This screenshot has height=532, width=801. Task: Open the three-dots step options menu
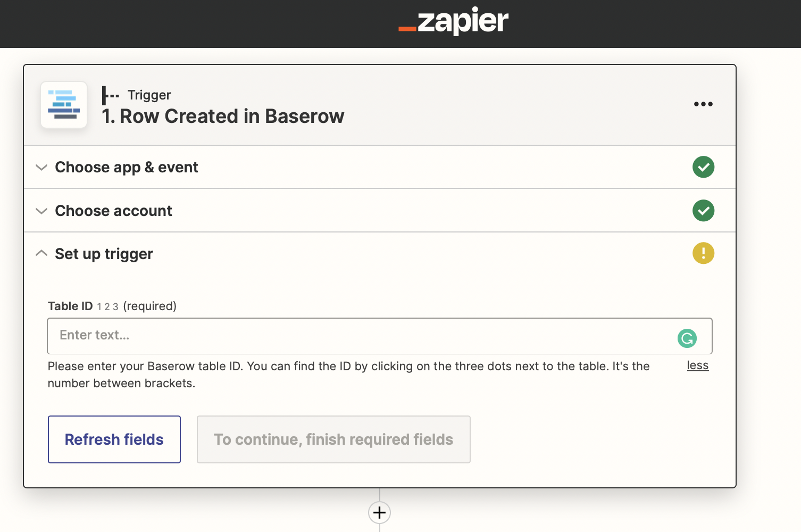(703, 104)
